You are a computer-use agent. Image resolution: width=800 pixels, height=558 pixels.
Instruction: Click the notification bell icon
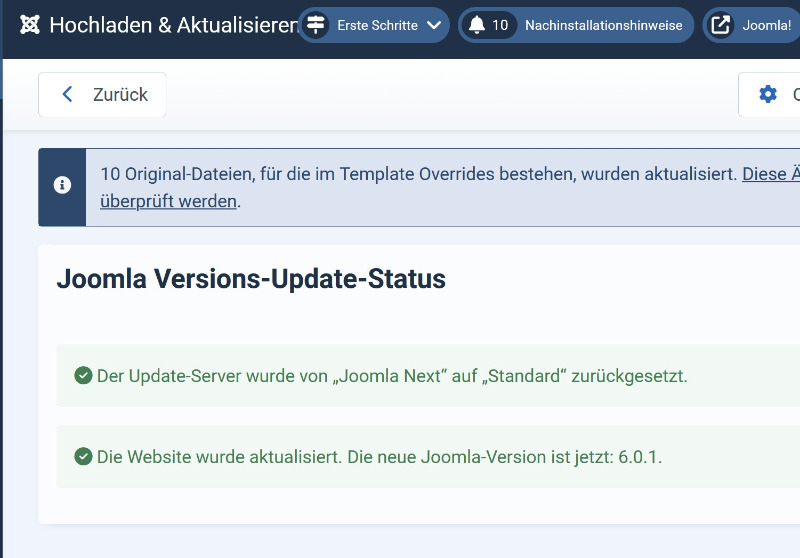[x=476, y=25]
